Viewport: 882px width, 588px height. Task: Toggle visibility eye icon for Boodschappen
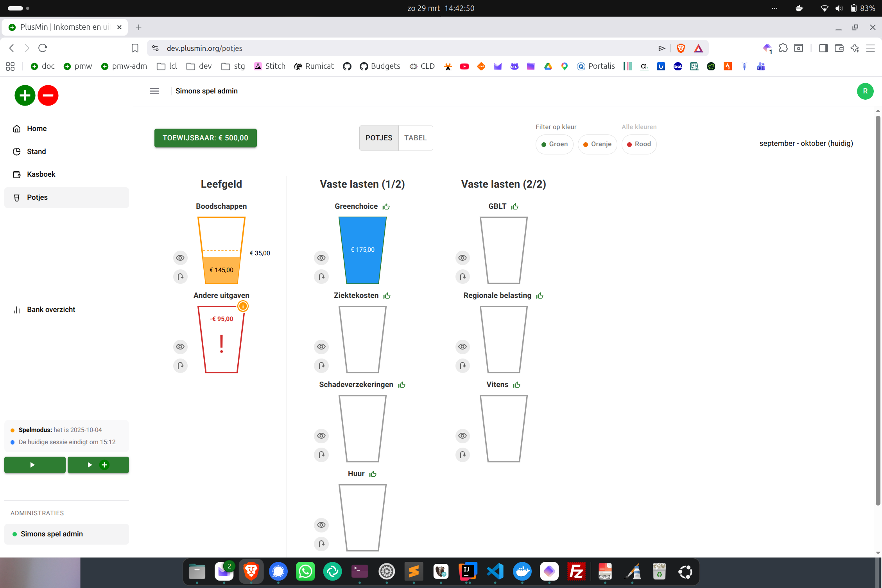pyautogui.click(x=180, y=258)
